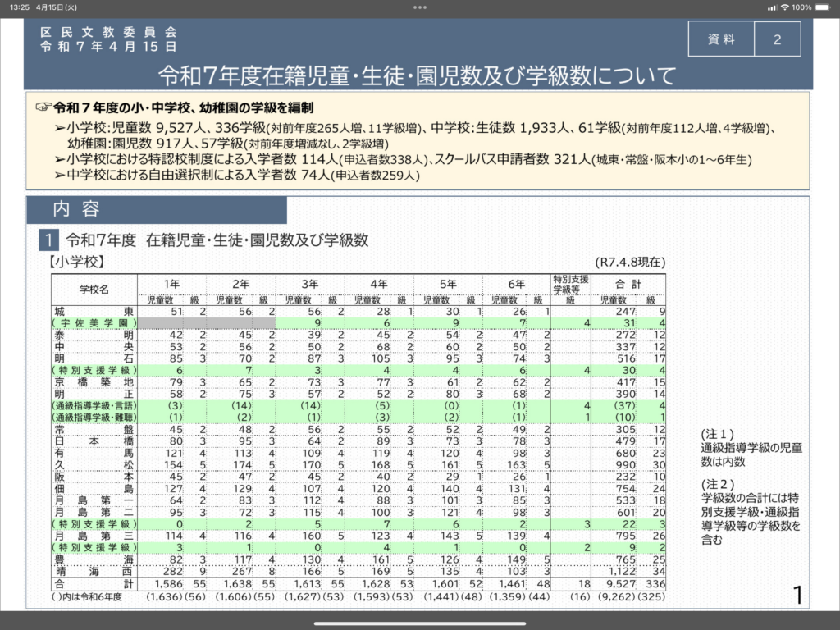Click the numbered 1 section badge

tap(48, 240)
